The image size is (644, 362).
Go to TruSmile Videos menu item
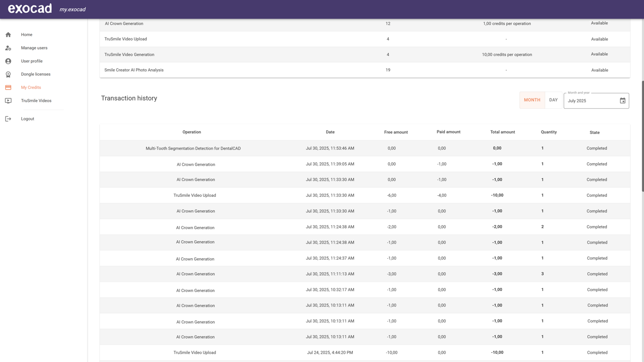(36, 100)
